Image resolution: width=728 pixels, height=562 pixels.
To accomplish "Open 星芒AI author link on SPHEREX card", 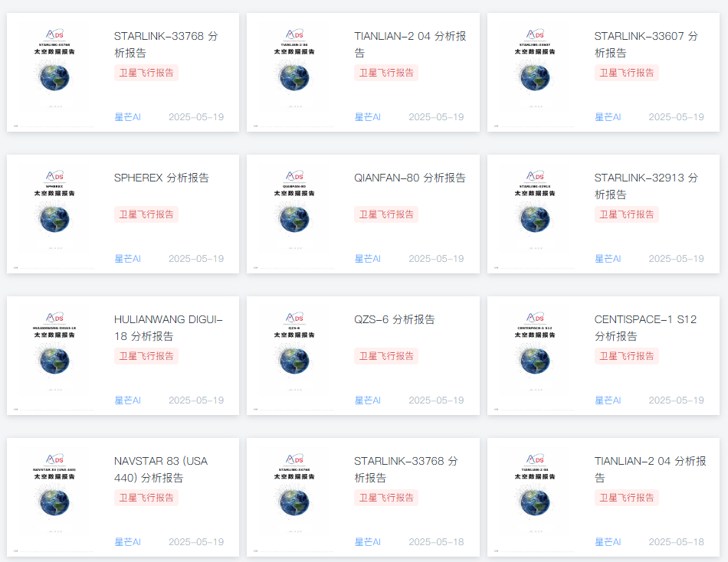I will (x=127, y=259).
